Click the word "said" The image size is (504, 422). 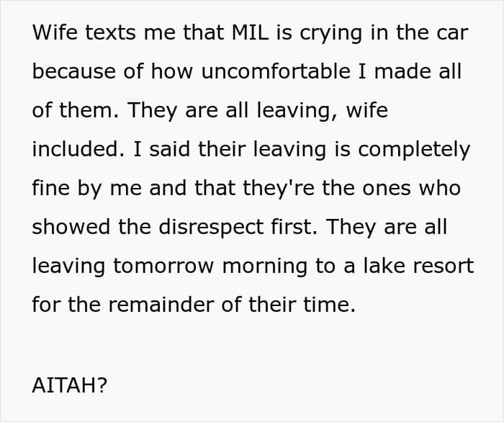coord(169,149)
